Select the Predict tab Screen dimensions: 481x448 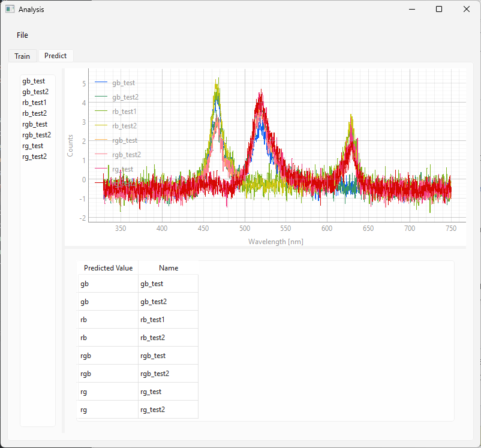pos(55,55)
